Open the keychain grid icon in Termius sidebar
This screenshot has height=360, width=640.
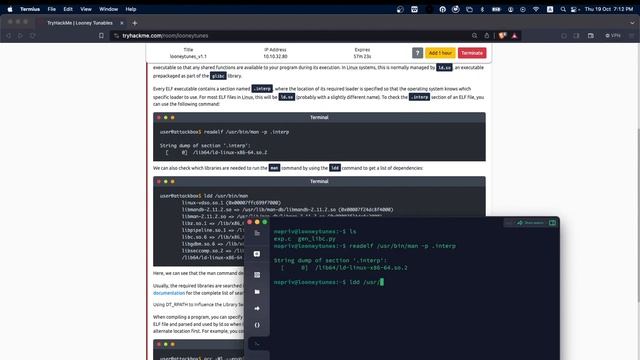pyautogui.click(x=257, y=275)
